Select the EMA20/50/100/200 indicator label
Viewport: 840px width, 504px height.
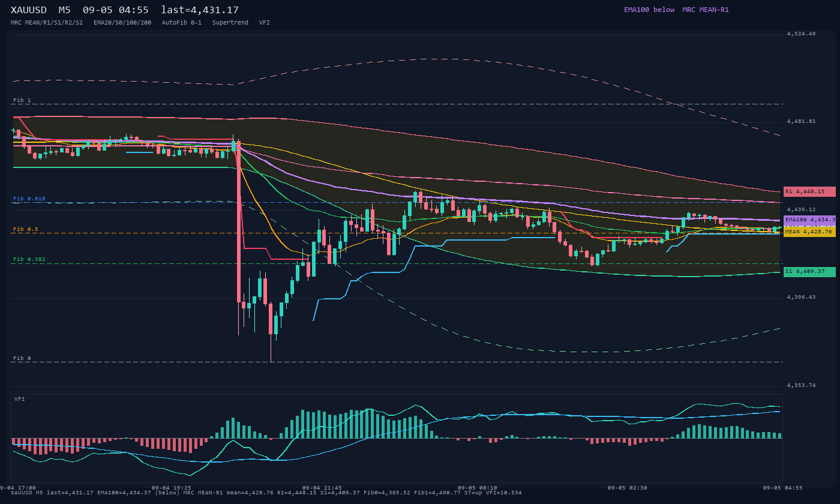[122, 22]
